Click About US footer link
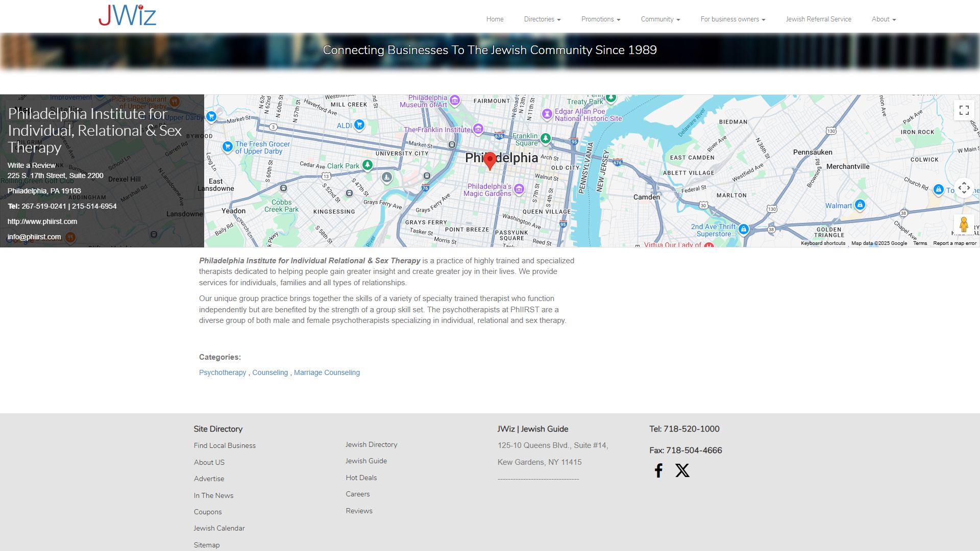This screenshot has height=551, width=980. (209, 462)
